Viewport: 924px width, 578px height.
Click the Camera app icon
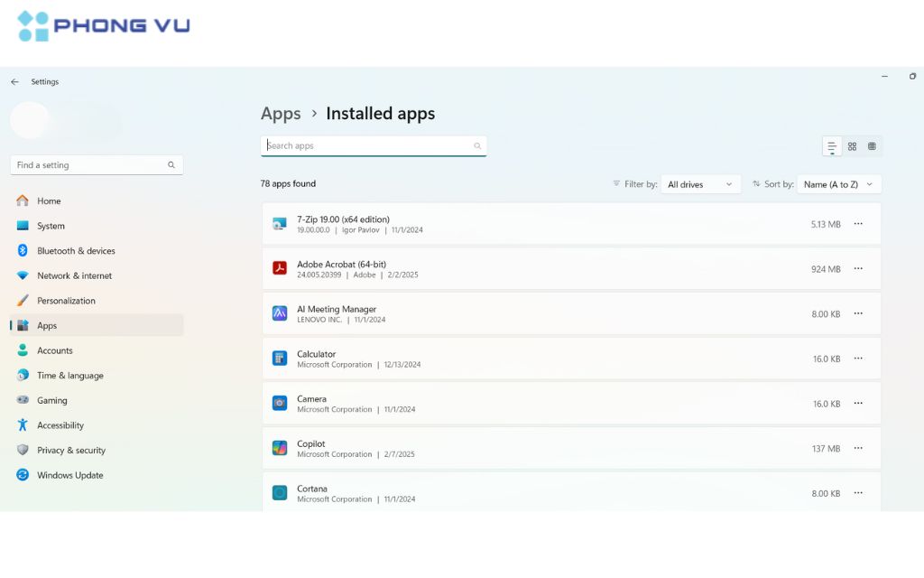click(x=280, y=403)
